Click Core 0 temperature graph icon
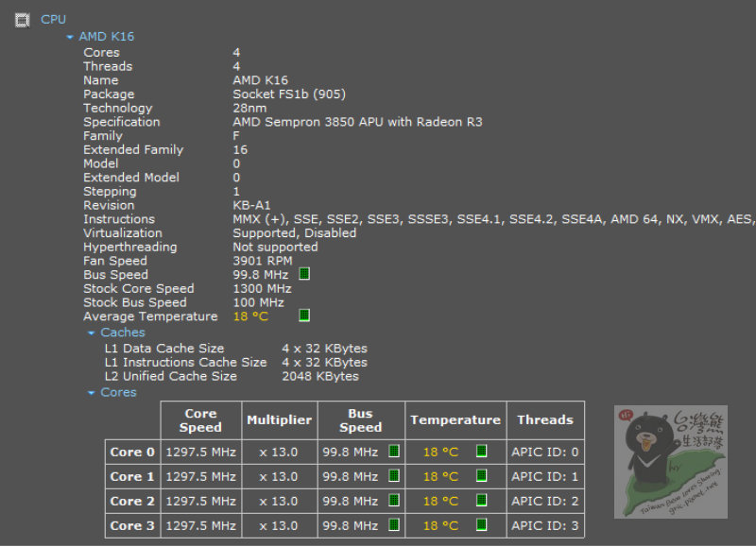This screenshot has width=756, height=547. [481, 452]
